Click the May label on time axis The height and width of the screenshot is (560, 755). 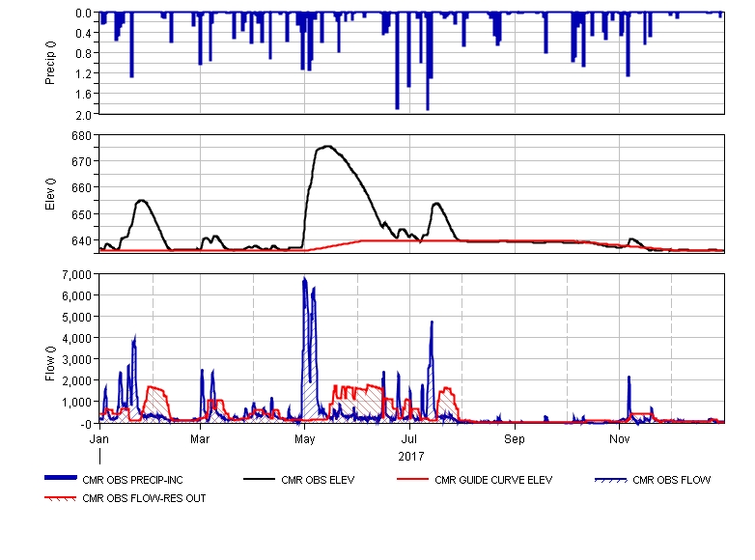pos(305,438)
